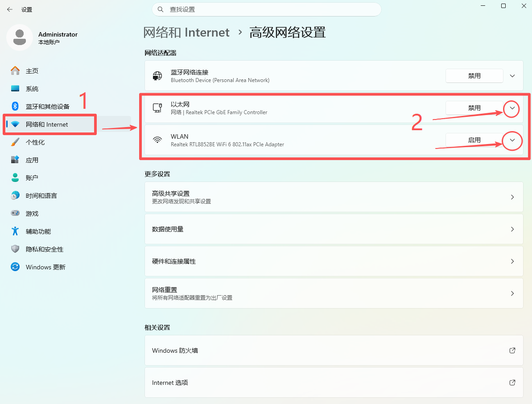This screenshot has height=404, width=532.
Task: Click the Gaming (游戏) controller icon
Action: tap(15, 213)
